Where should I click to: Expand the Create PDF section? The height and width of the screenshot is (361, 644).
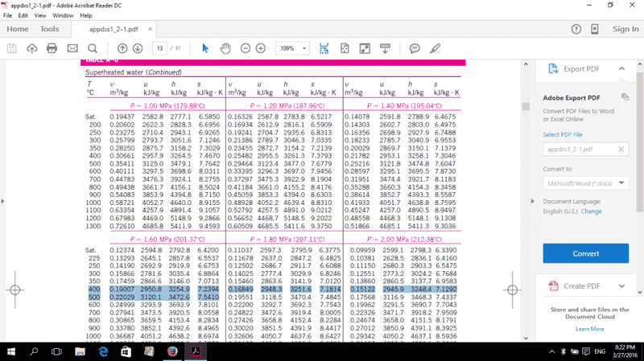tap(621, 286)
